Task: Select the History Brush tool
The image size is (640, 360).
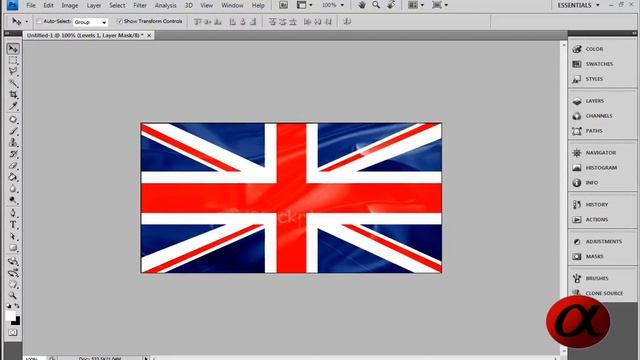Action: coord(13,154)
